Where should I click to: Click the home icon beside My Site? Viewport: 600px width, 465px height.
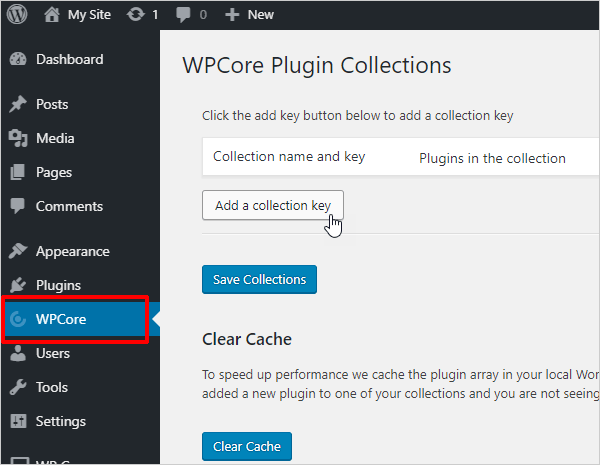[x=52, y=15]
